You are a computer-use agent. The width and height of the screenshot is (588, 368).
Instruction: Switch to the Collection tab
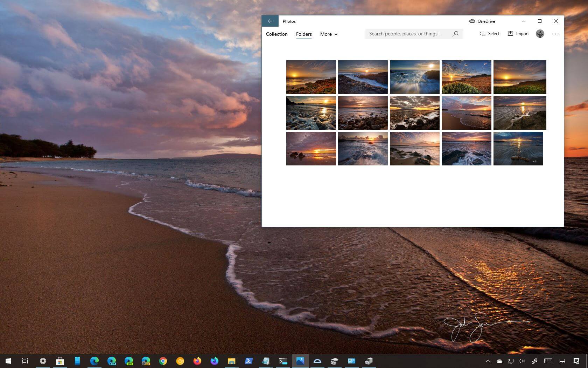point(276,34)
